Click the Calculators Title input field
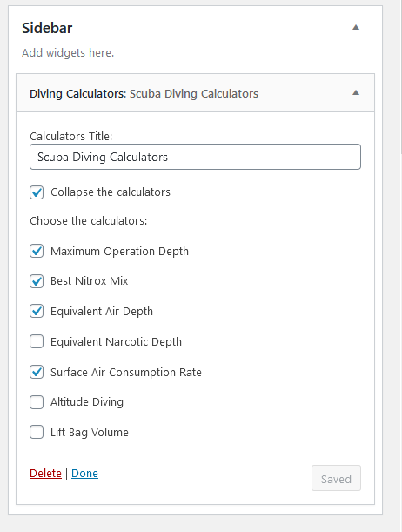 click(195, 157)
